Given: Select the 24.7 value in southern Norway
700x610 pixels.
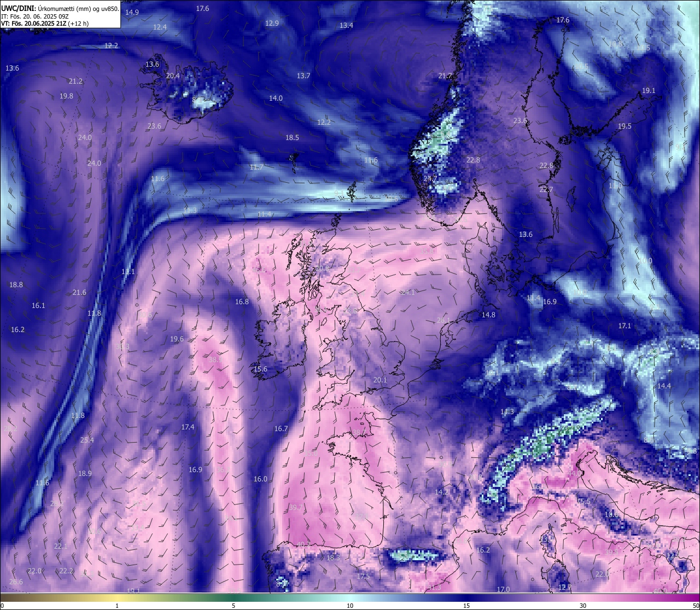Looking at the screenshot, I should tap(430, 178).
